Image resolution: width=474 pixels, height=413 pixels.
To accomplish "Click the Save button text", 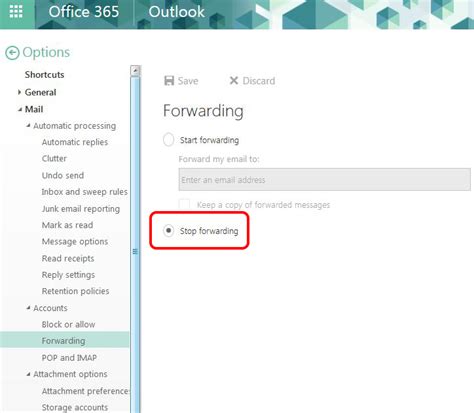I will point(188,81).
